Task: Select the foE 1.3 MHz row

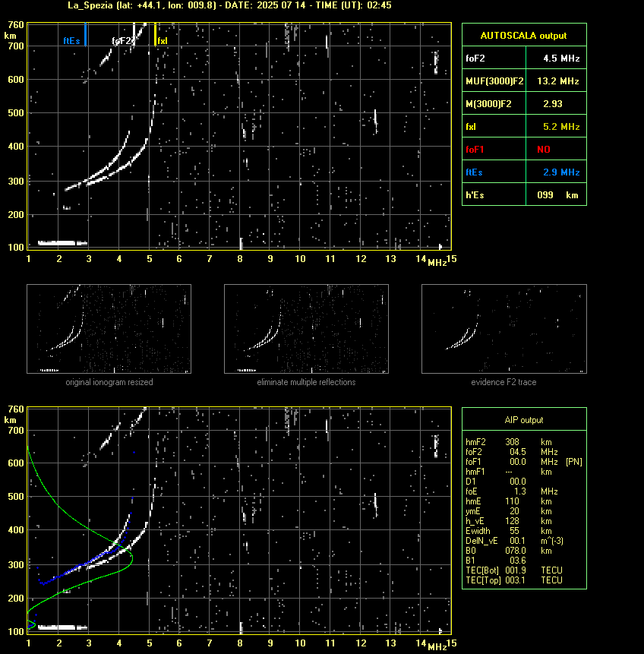Action: [512, 491]
